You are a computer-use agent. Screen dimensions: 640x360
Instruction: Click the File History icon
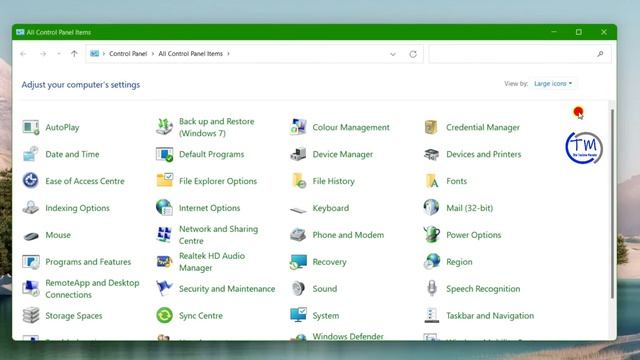298,181
